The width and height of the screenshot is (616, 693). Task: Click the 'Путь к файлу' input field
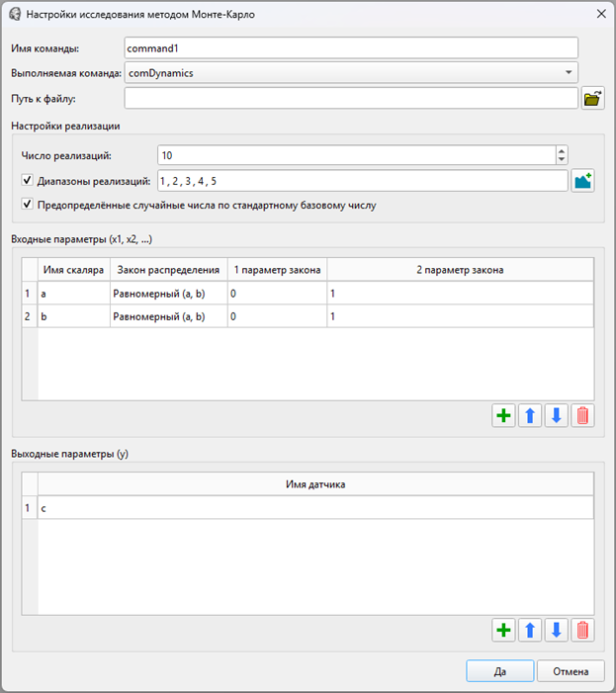coord(351,98)
